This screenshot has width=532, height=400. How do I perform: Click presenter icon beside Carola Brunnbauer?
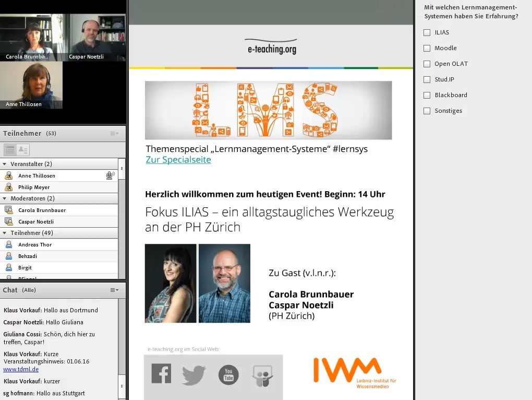[x=9, y=210]
